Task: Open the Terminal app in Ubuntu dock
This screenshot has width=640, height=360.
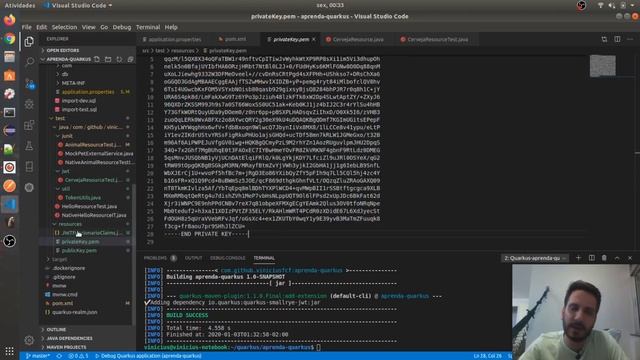Action: pyautogui.click(x=9, y=112)
